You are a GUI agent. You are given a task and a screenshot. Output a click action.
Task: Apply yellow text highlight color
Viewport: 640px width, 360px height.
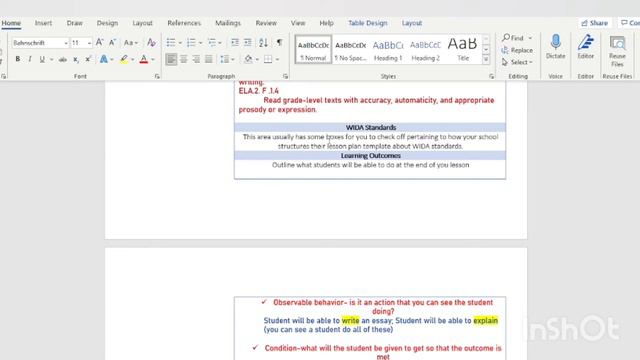click(x=124, y=60)
